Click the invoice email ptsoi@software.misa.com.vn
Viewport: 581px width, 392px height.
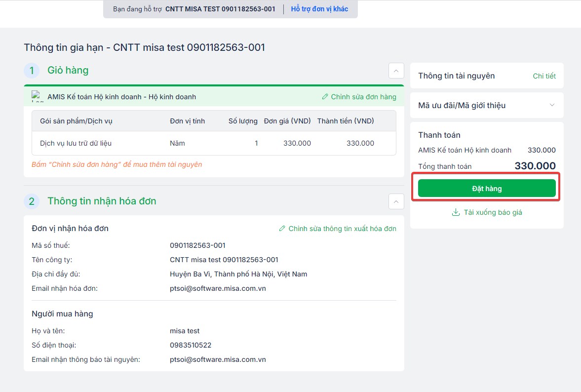(218, 288)
